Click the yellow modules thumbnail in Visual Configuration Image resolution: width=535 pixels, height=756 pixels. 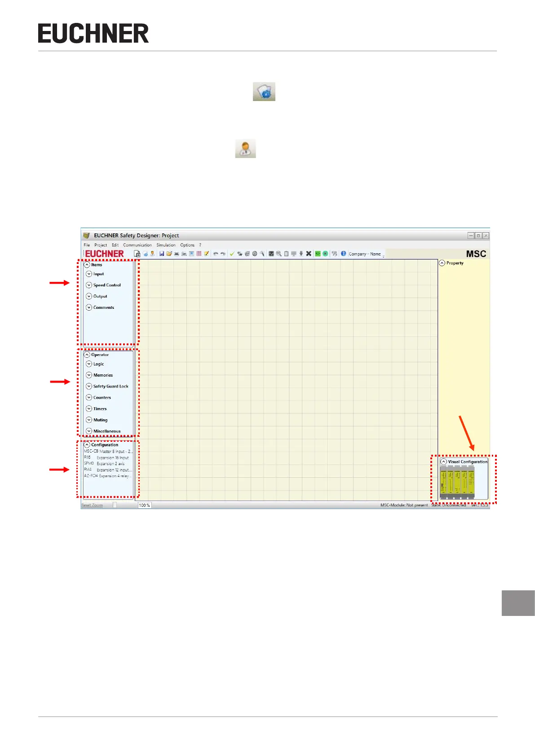pyautogui.click(x=457, y=483)
